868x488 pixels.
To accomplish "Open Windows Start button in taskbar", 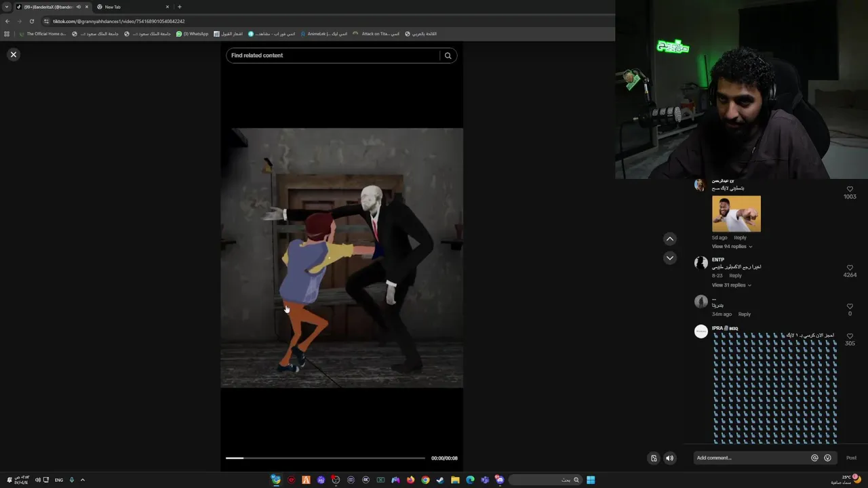I will [591, 480].
